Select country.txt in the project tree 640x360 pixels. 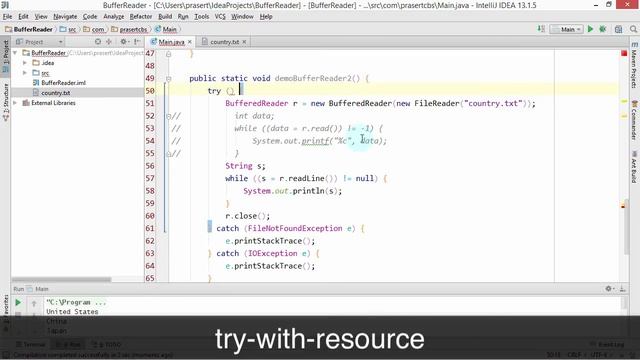(x=56, y=93)
